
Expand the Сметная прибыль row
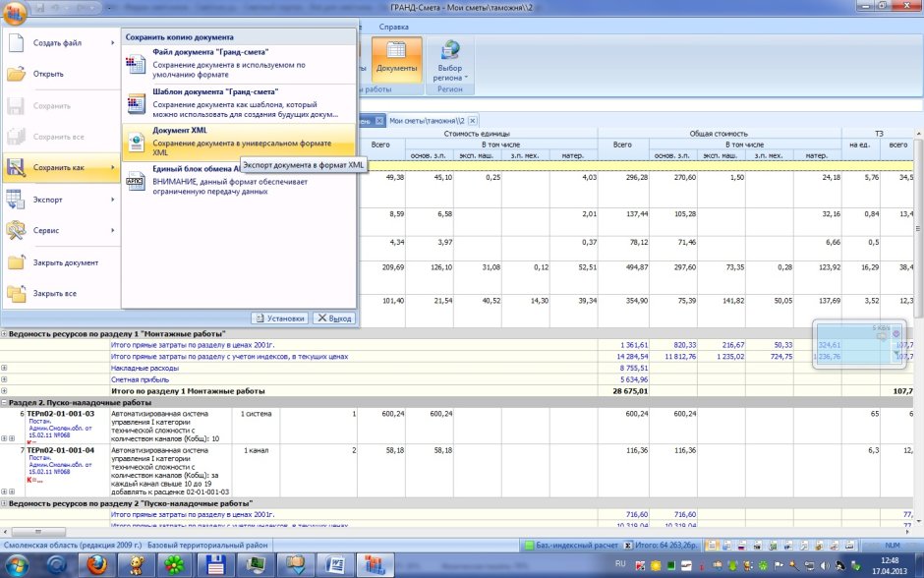click(4, 379)
